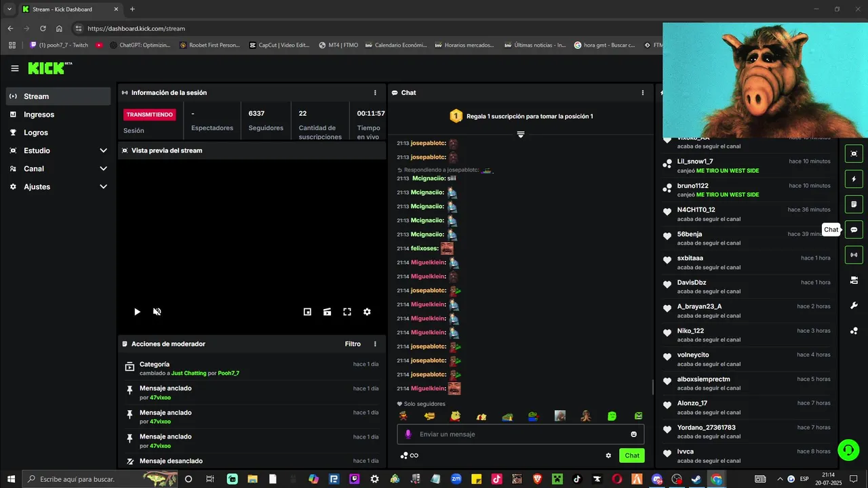Toggle the top camera-frame widget in right sidebar
Viewport: 868px width, 488px height.
click(854, 154)
